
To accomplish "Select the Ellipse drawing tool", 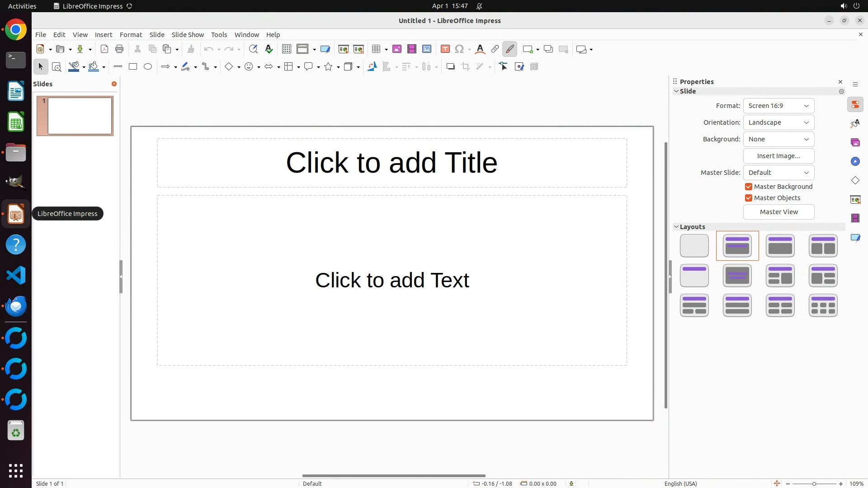I will pos(148,66).
